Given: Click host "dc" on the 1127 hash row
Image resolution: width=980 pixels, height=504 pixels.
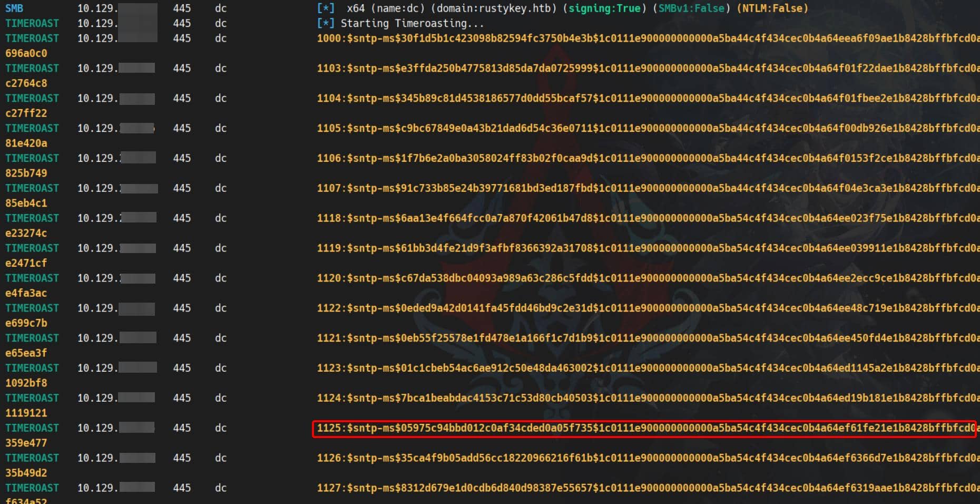Looking at the screenshot, I should 221,488.
